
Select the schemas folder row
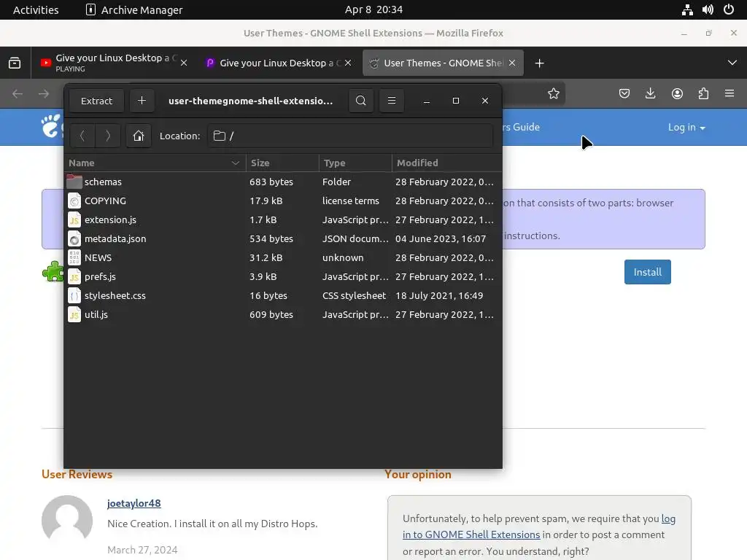click(x=283, y=182)
